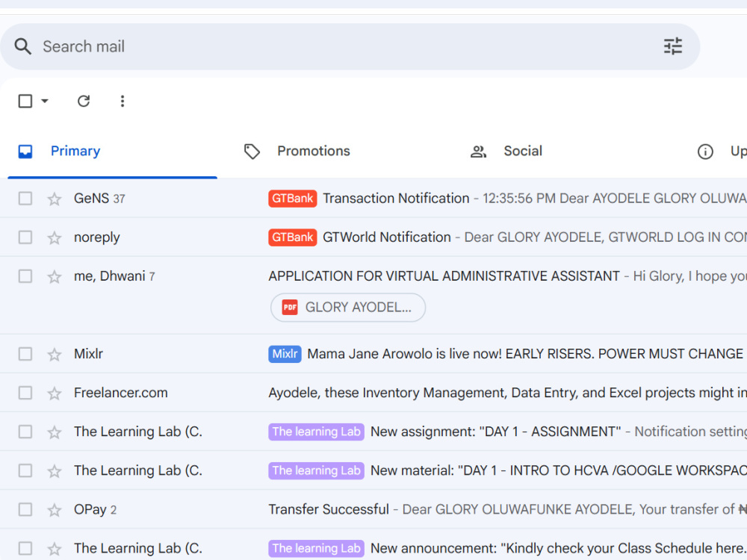The image size is (747, 560).
Task: Star the noreply GTWorld email
Action: tap(55, 237)
